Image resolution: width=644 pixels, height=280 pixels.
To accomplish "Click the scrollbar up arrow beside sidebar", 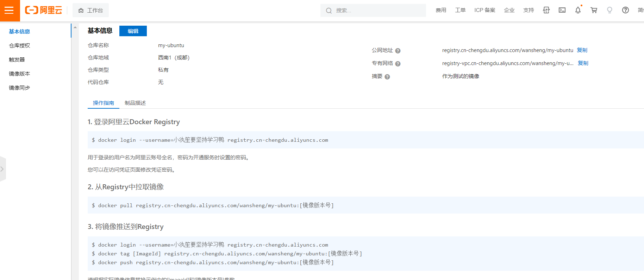I will [75, 27].
